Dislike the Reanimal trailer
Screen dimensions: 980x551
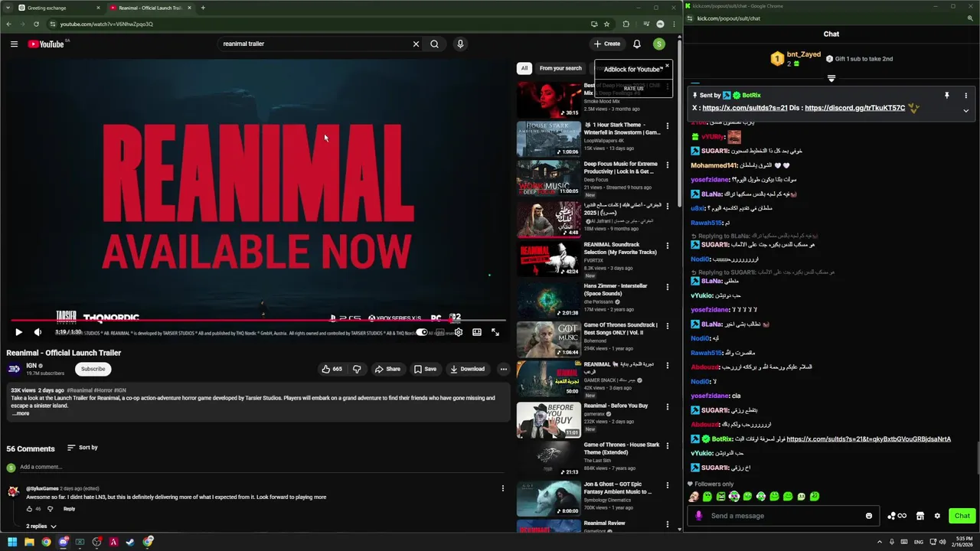(x=357, y=369)
